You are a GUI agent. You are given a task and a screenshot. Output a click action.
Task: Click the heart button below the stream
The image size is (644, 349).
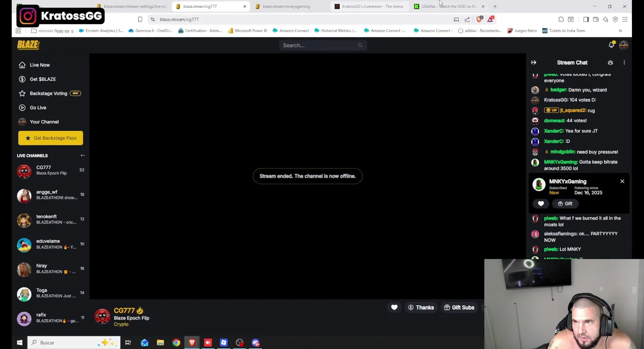[x=394, y=307]
